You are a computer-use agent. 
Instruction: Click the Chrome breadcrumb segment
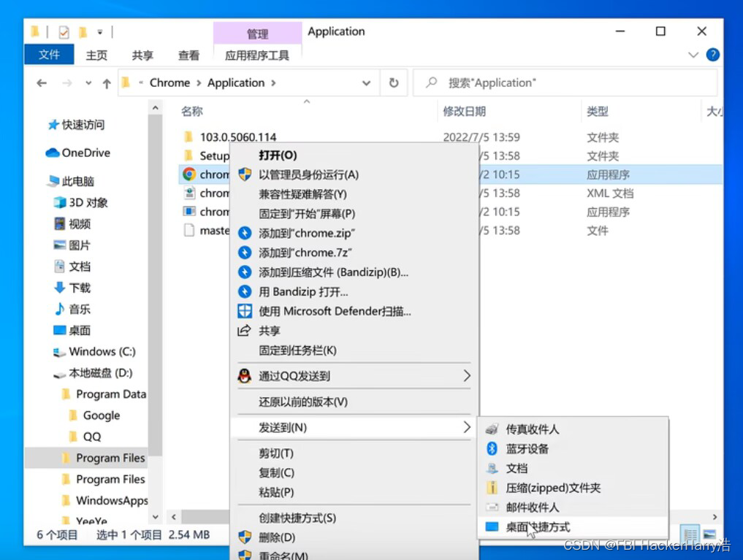[169, 83]
